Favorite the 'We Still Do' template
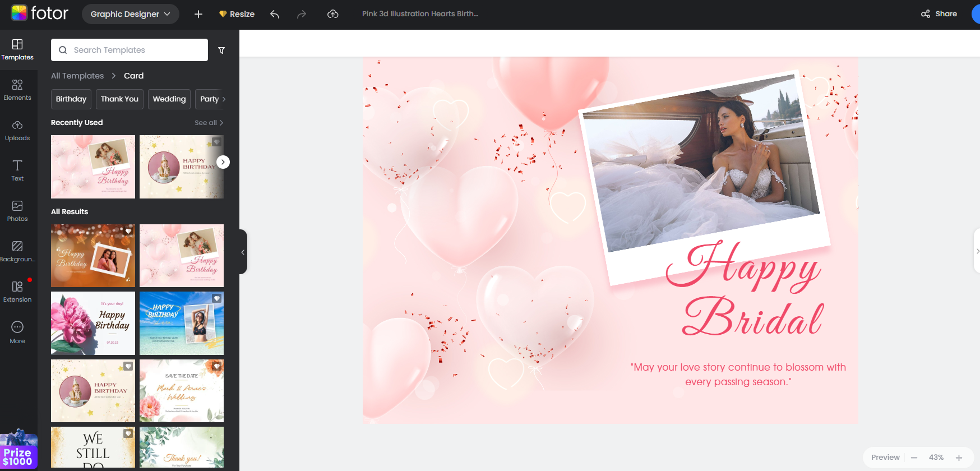Screen dimensions: 980x471 [x=128, y=433]
